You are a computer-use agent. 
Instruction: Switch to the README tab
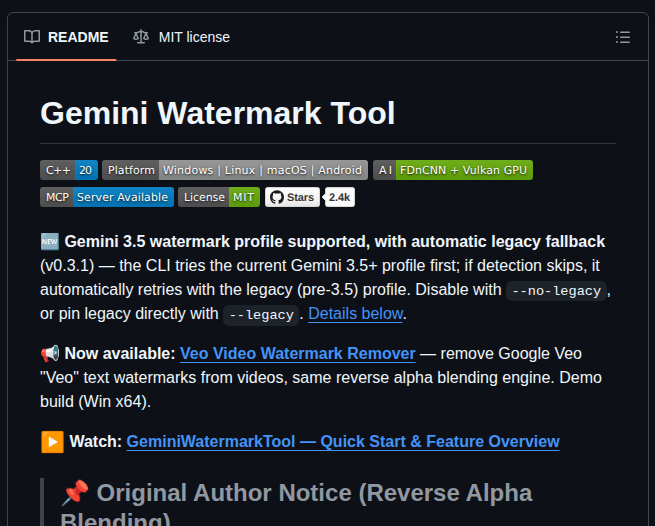66,37
